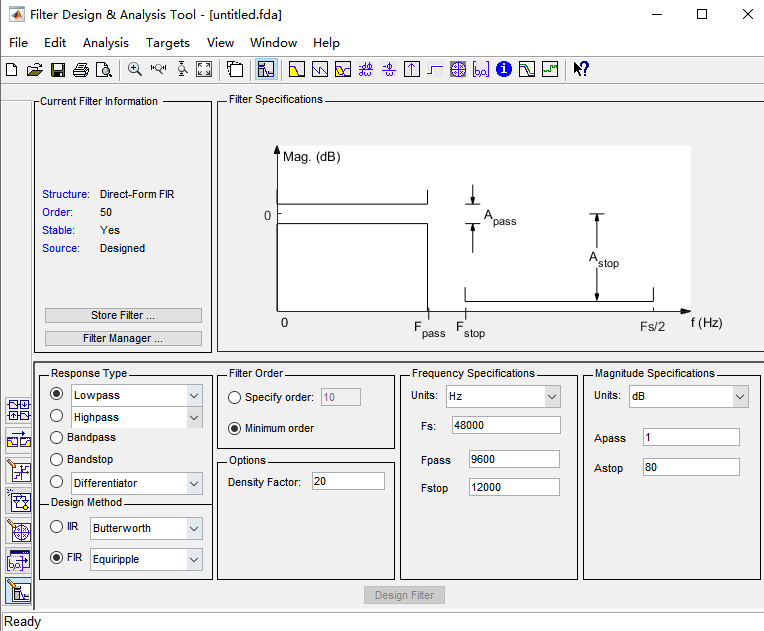Image resolution: width=764 pixels, height=631 pixels.
Task: Click the Impulse Response toolbar icon
Action: [x=412, y=70]
